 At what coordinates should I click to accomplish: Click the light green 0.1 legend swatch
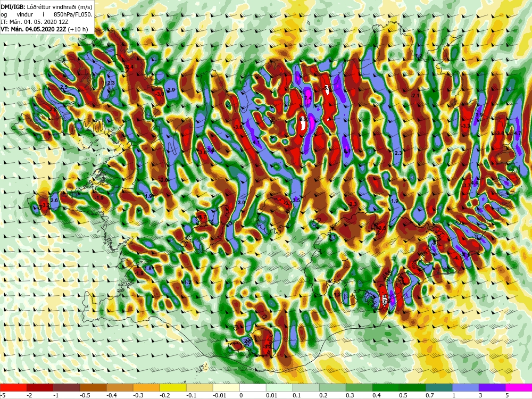[306, 387]
